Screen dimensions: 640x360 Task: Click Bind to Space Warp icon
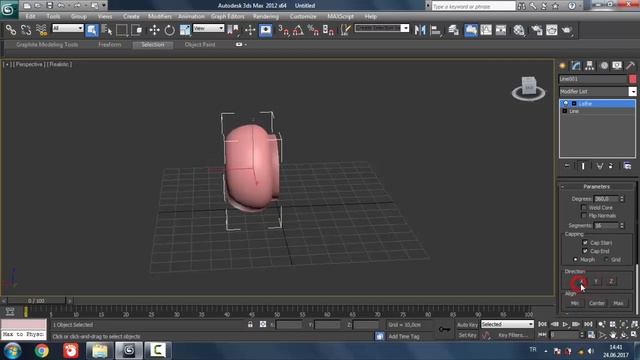[x=41, y=30]
